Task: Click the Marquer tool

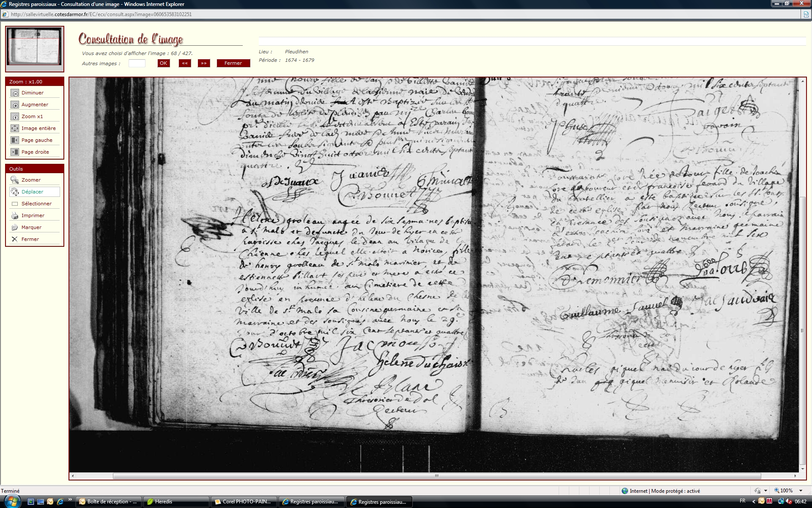Action: (x=15, y=228)
